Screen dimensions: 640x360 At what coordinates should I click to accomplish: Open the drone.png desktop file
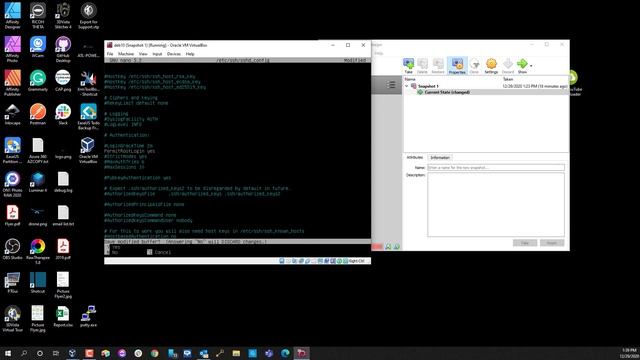[x=38, y=215]
